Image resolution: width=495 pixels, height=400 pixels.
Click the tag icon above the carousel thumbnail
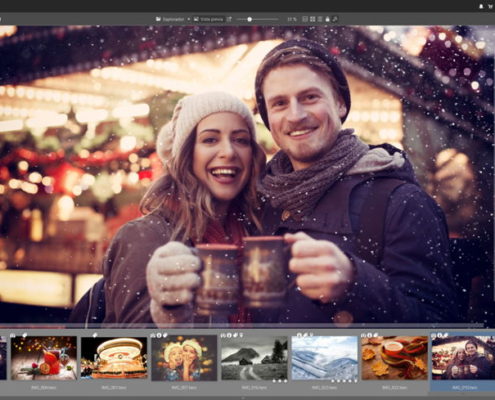click(x=95, y=334)
